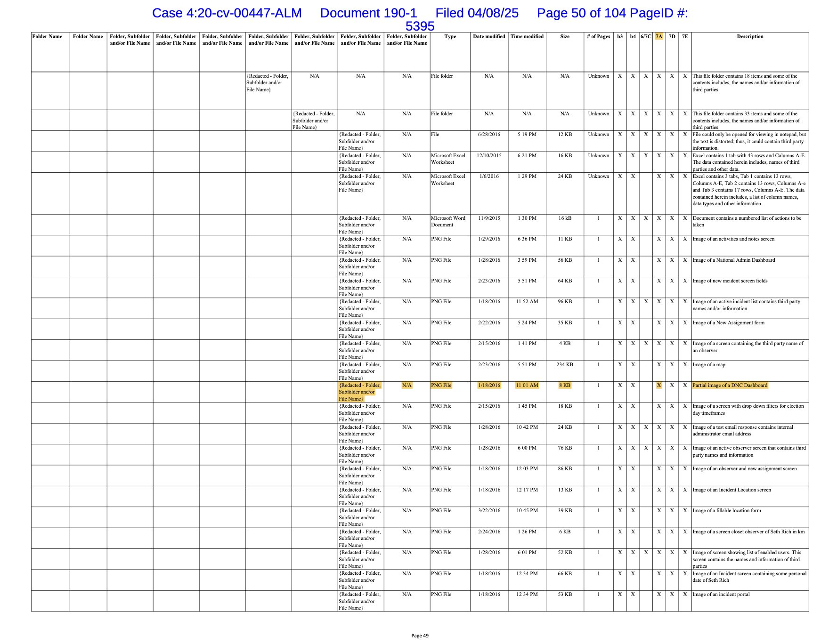
Task: Click 'Image of an activities and notes screen'
Action: (x=733, y=239)
